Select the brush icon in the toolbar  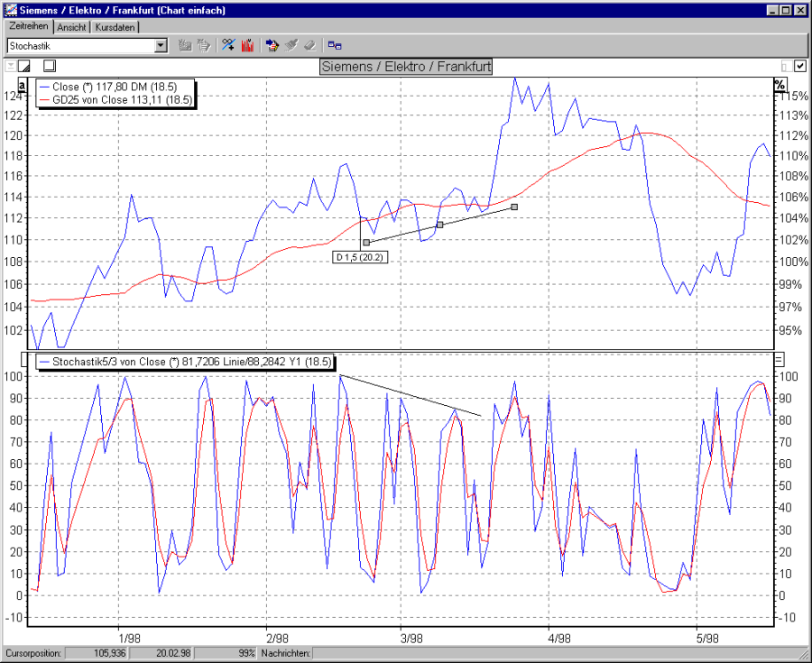pos(291,45)
